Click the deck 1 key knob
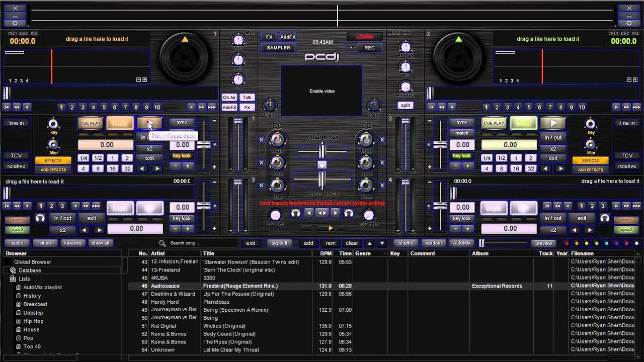644x362 pixels. pyautogui.click(x=53, y=124)
